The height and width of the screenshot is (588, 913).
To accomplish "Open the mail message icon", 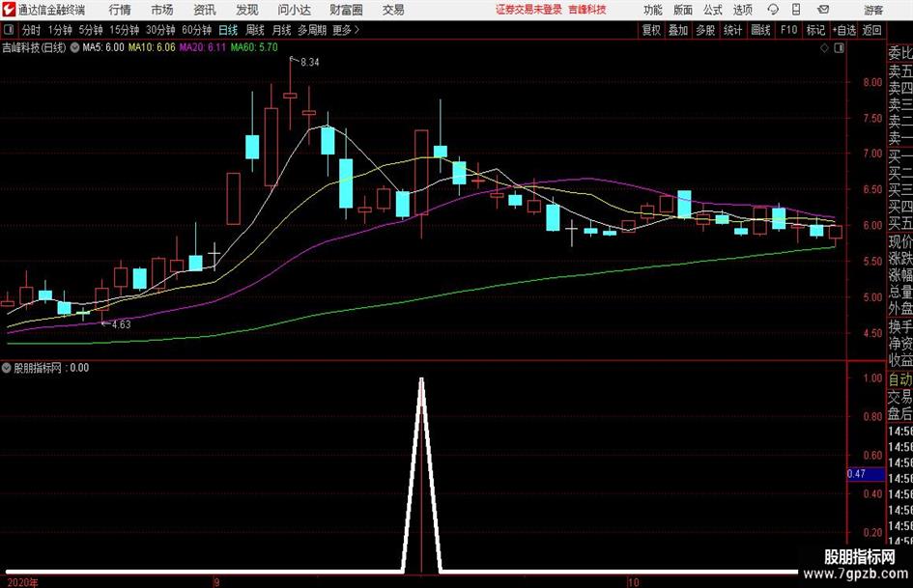I will coord(823,10).
